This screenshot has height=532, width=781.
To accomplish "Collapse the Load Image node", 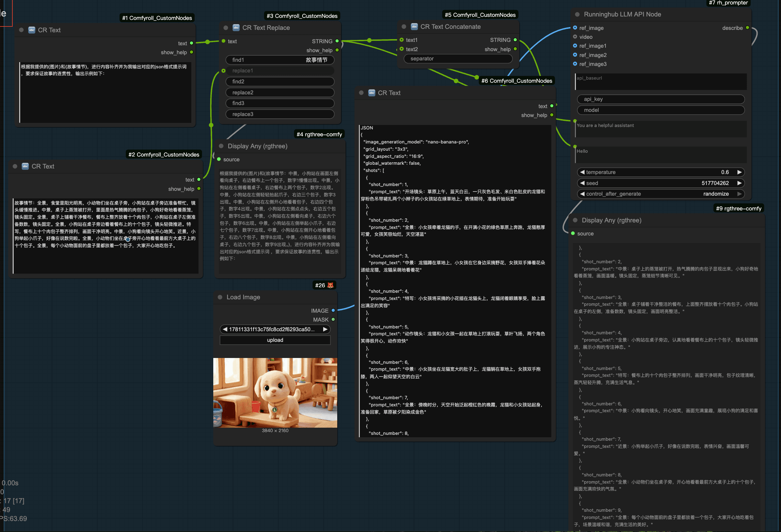I will click(x=220, y=297).
